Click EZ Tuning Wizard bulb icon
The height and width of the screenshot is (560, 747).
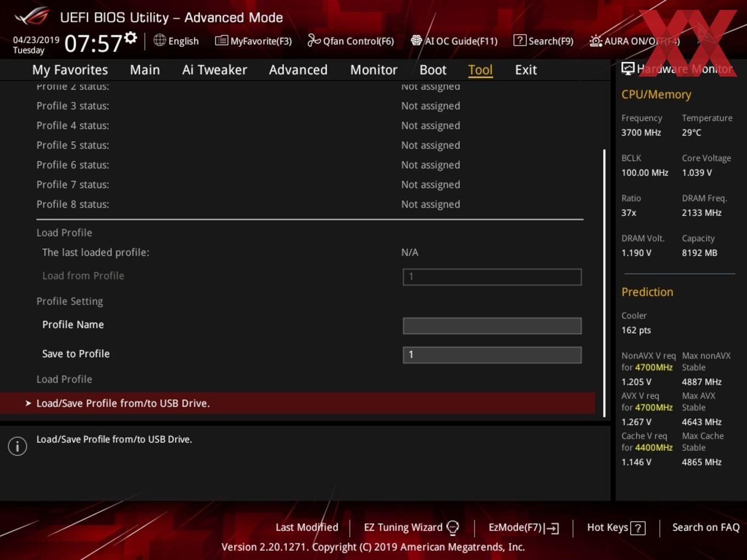click(x=453, y=528)
